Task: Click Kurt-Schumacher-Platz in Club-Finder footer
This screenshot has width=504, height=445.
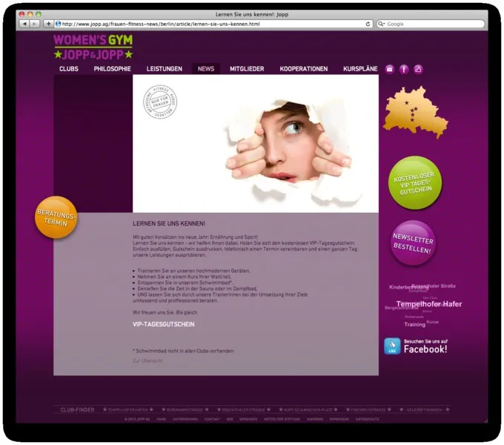Action: 308,409
